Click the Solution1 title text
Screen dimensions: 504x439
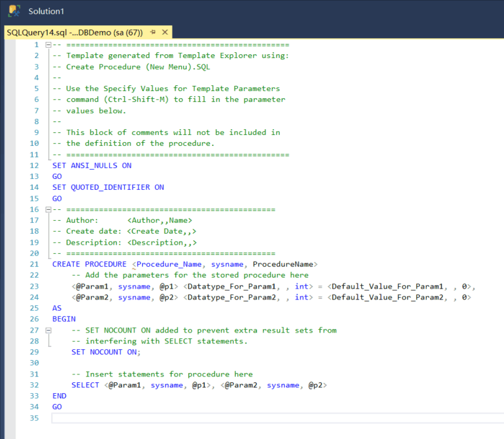[x=47, y=11]
